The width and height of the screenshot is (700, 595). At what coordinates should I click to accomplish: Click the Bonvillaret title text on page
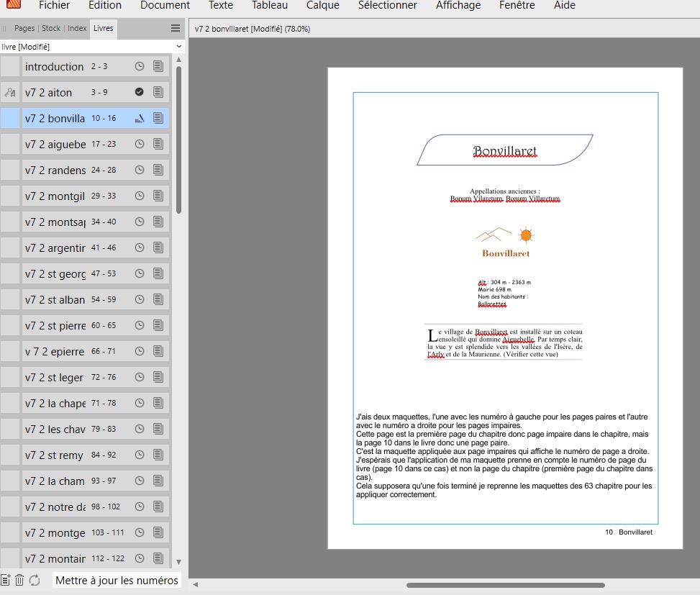[504, 151]
